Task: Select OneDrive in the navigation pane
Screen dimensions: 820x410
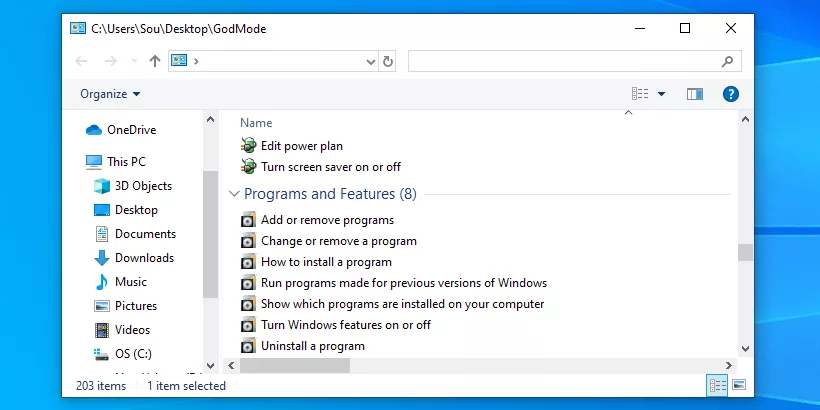Action: point(132,130)
